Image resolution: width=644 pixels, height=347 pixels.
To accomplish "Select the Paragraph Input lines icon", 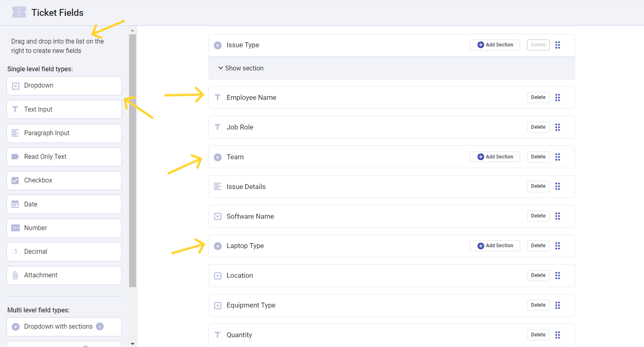I will coord(15,133).
